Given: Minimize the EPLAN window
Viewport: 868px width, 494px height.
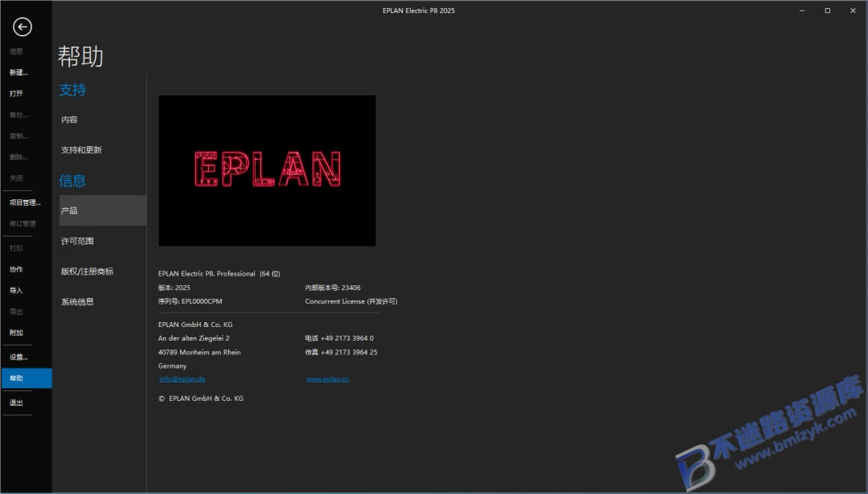Looking at the screenshot, I should [801, 10].
